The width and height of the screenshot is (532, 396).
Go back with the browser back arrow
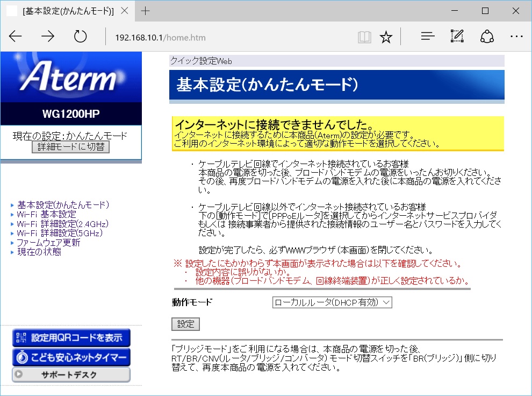click(x=16, y=37)
